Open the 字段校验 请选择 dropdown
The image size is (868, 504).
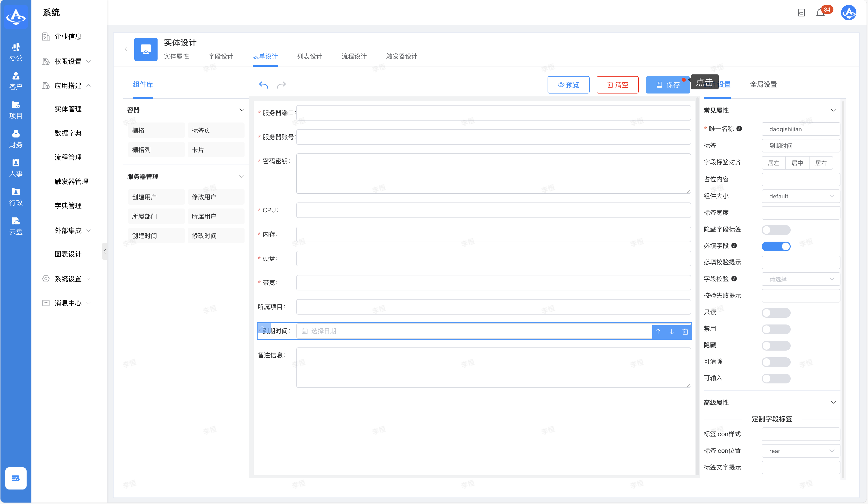pos(801,279)
